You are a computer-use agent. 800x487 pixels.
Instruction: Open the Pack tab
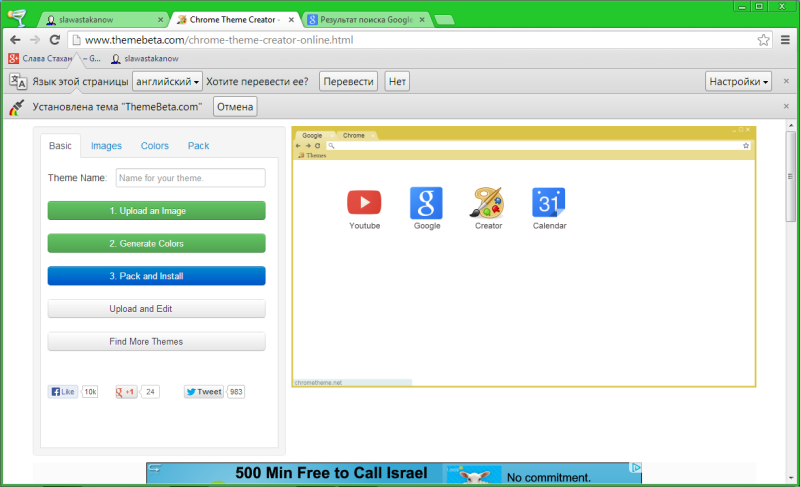(x=198, y=146)
